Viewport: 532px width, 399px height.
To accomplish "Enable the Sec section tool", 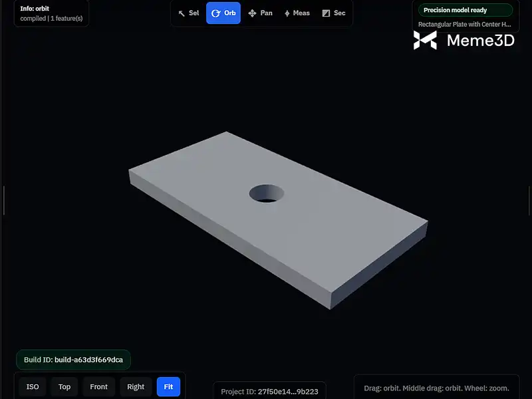I will [x=334, y=13].
